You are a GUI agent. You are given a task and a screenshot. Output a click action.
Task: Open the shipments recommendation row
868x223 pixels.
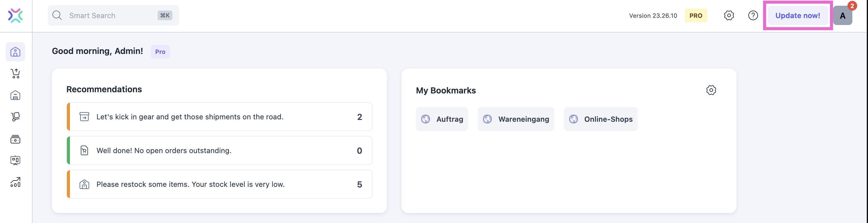click(220, 117)
